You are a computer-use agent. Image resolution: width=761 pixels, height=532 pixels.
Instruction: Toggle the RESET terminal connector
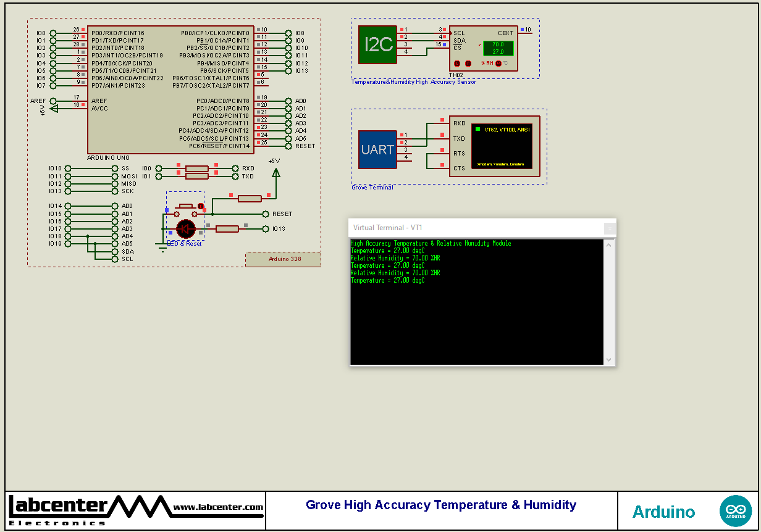pos(265,214)
